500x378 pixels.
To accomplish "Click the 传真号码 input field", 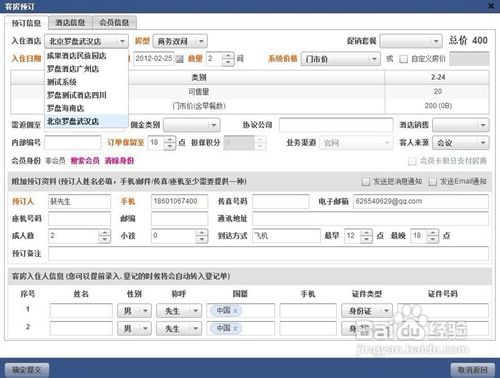I will coord(281,201).
